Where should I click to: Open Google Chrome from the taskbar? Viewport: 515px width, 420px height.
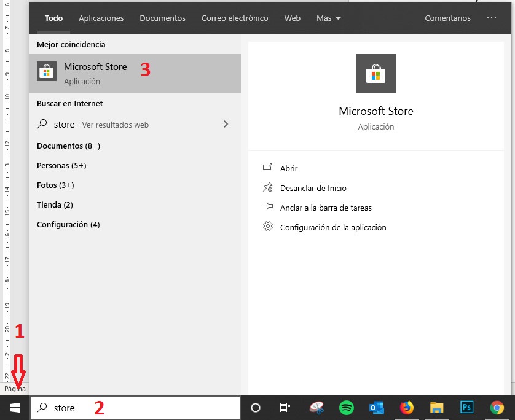click(x=497, y=408)
